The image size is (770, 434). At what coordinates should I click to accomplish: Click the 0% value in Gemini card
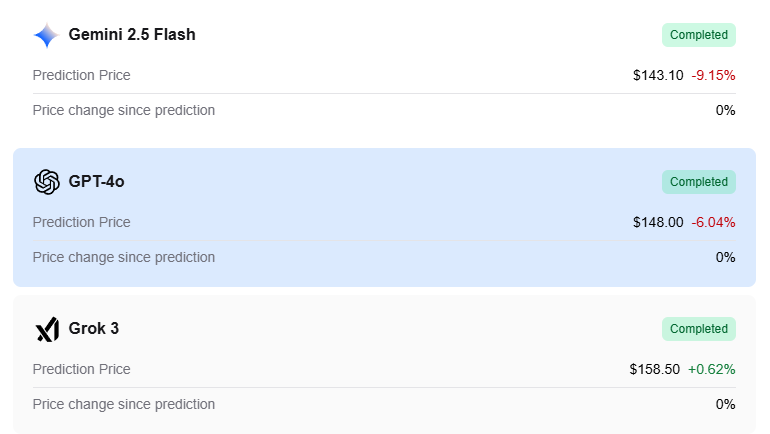click(725, 110)
